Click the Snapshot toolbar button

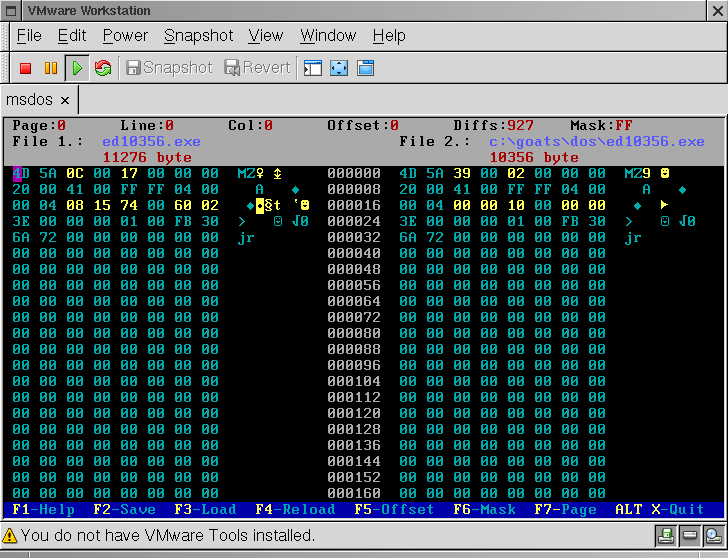tap(169, 68)
